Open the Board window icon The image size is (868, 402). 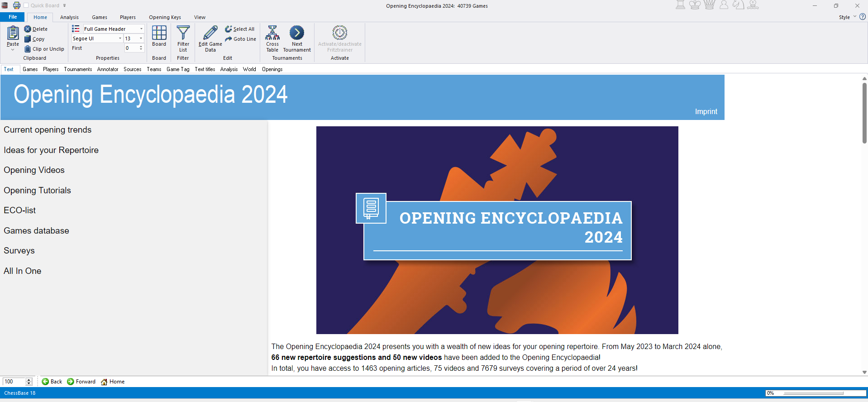(x=159, y=33)
